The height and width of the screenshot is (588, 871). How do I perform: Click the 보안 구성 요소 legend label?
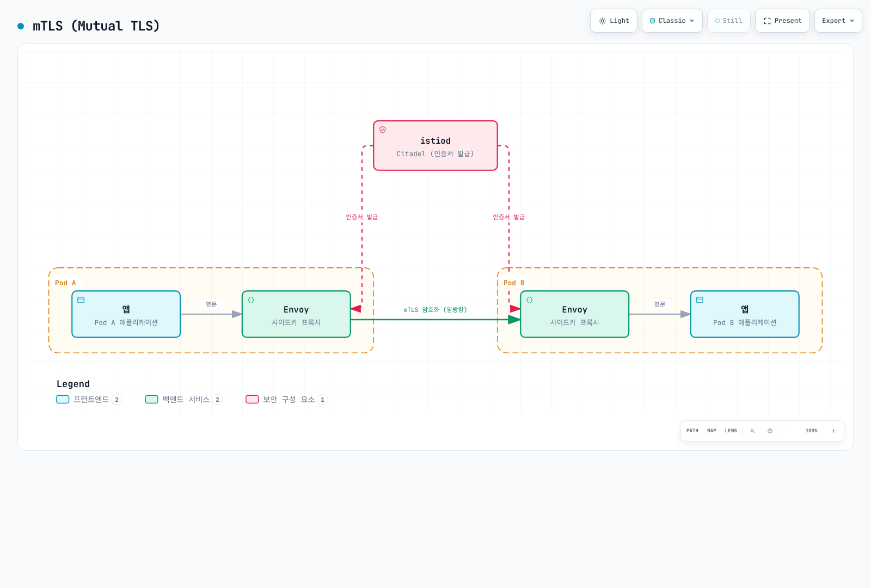tap(289, 399)
